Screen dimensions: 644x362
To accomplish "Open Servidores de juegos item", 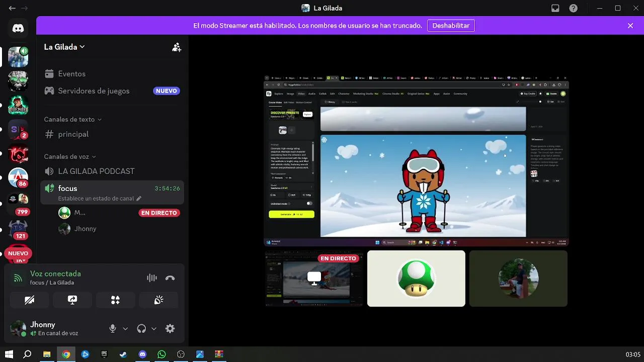I will click(x=112, y=91).
